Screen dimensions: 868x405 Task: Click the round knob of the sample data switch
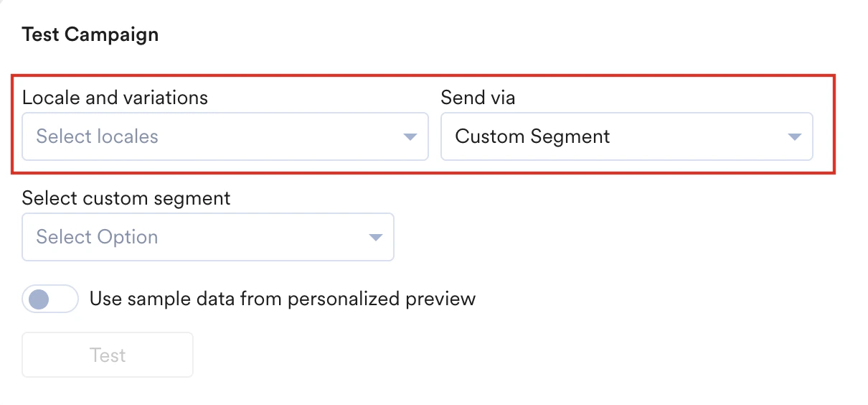[38, 299]
